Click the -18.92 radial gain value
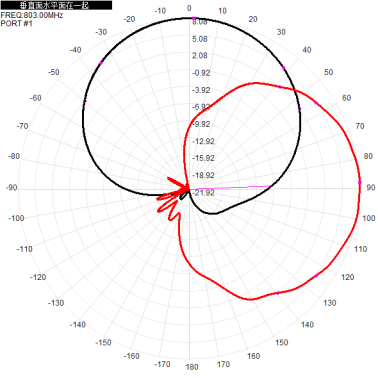Screen dimensions: 378x378 pos(203,175)
